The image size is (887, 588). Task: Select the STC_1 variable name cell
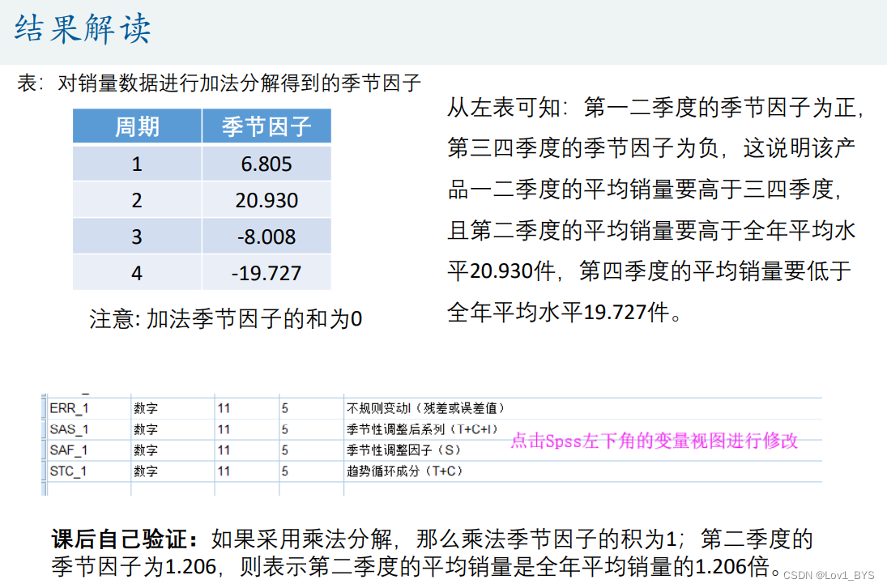70,471
